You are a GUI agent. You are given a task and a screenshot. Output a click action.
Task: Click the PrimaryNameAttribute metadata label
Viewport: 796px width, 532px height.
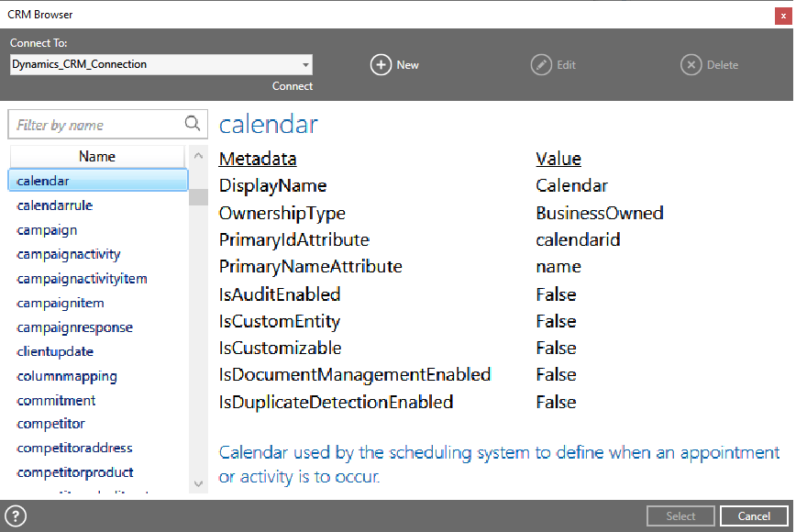[310, 267]
